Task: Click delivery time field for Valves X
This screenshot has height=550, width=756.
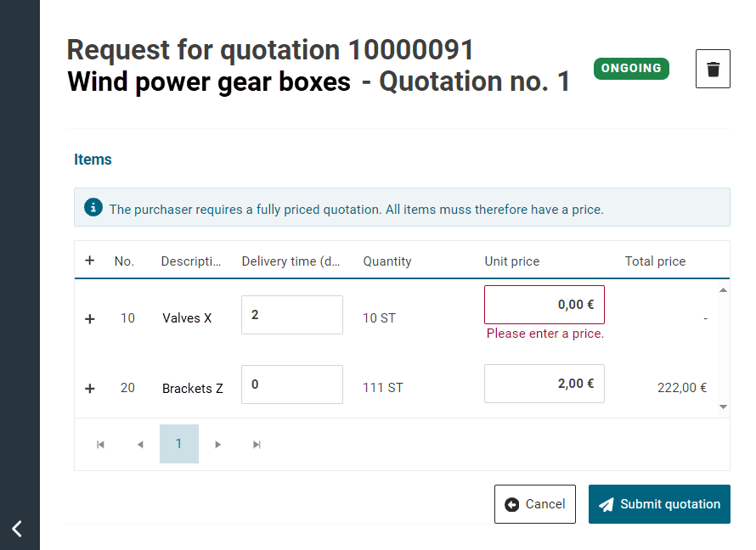Action: [x=291, y=315]
